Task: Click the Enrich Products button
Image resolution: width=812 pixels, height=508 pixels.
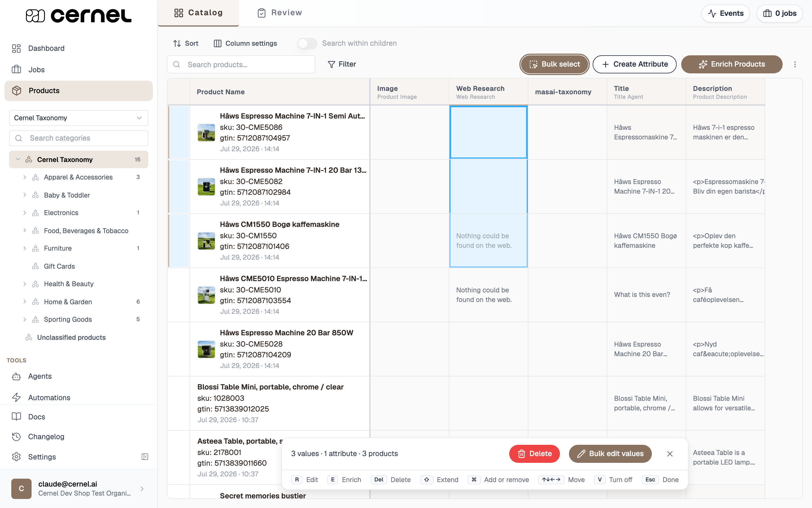Action: (x=732, y=64)
